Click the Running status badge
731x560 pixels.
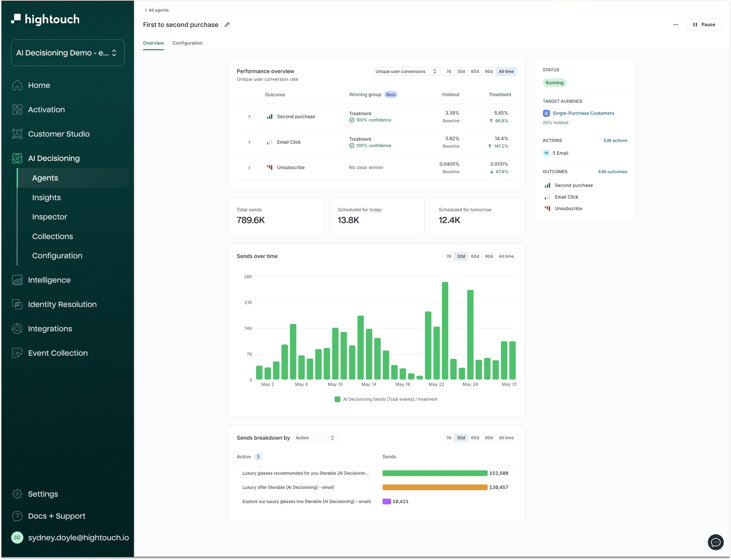[x=554, y=83]
